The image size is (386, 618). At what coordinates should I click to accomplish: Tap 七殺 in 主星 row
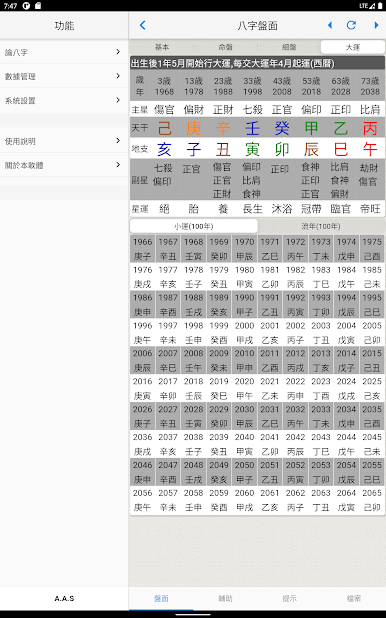pos(252,109)
